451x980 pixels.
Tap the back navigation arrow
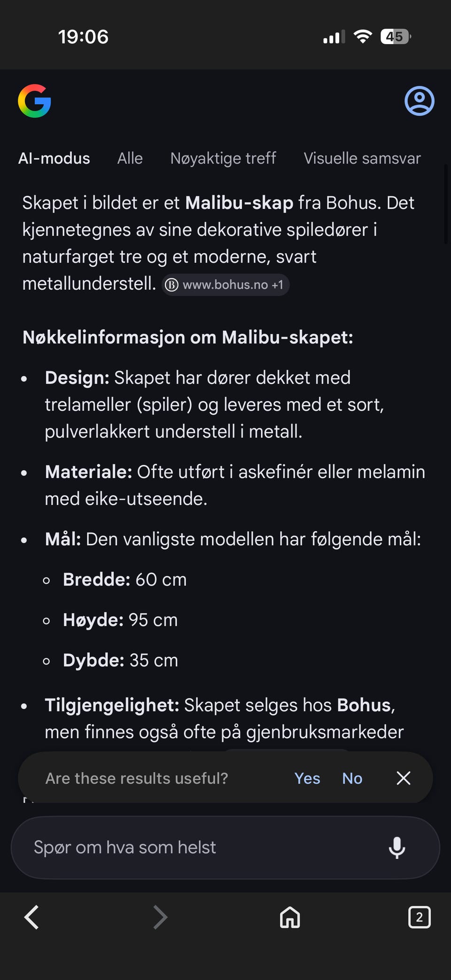coord(31,918)
